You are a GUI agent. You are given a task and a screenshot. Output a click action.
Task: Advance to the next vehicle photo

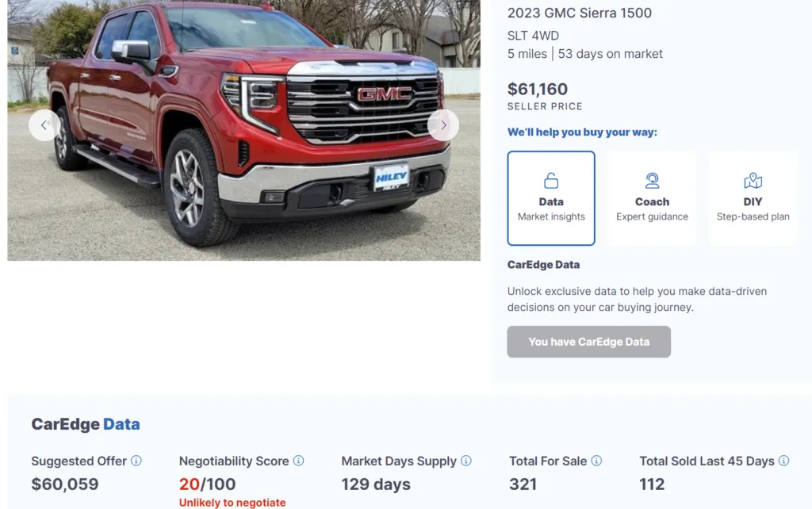(x=443, y=125)
